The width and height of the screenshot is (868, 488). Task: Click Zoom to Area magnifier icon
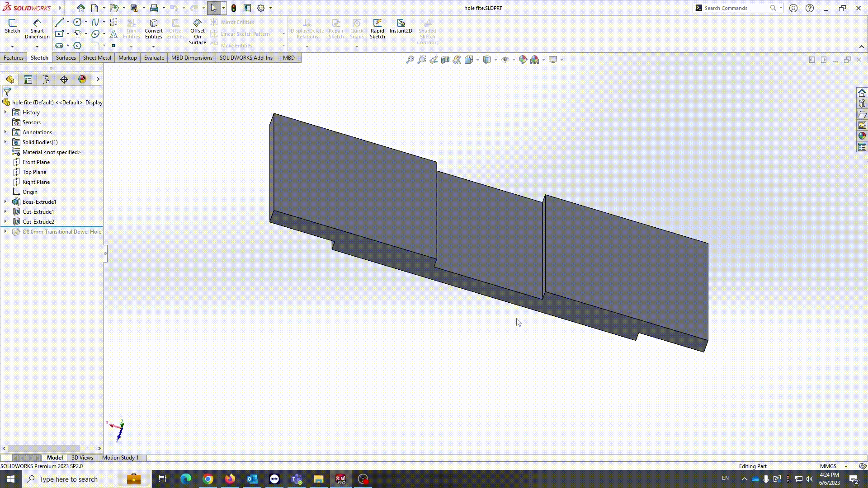(x=421, y=60)
